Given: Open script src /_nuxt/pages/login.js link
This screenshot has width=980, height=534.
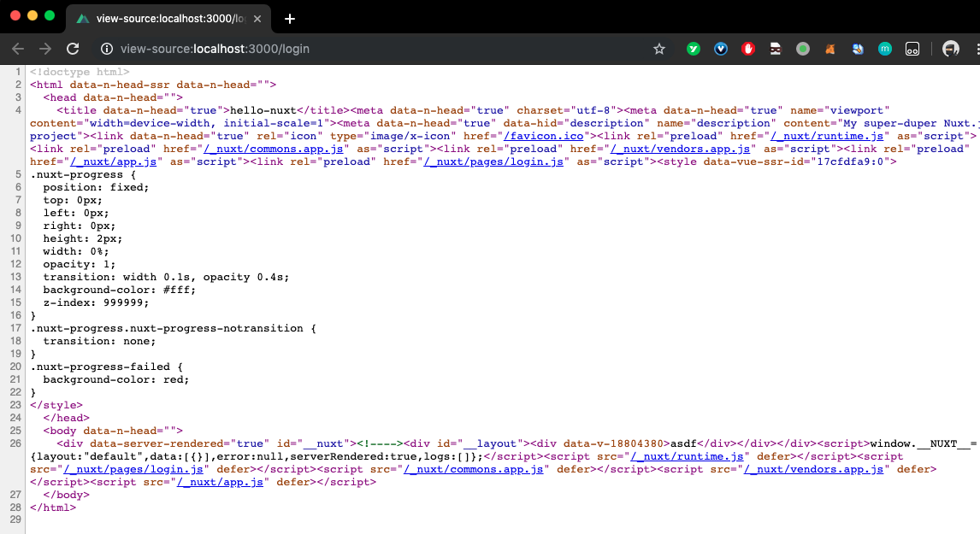Looking at the screenshot, I should coord(133,469).
